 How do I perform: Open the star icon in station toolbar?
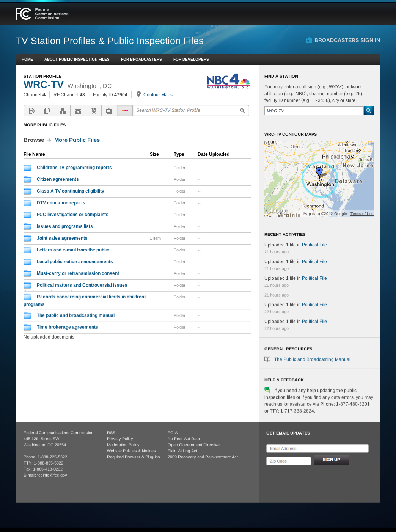coord(94,111)
